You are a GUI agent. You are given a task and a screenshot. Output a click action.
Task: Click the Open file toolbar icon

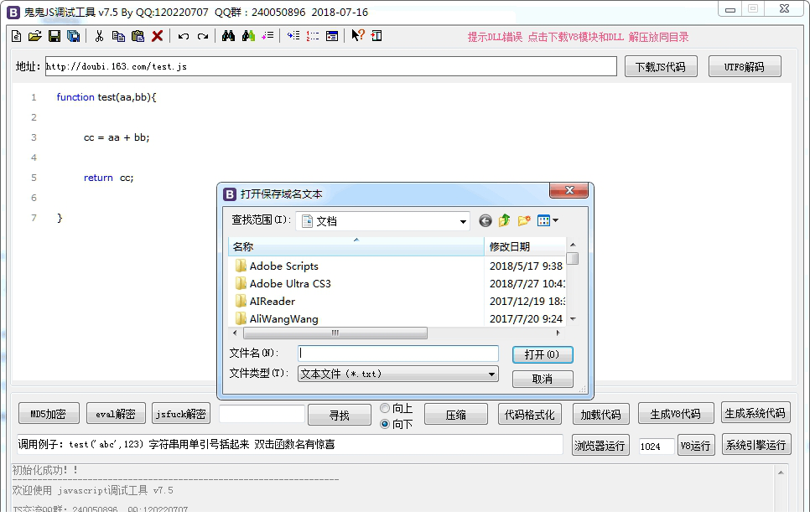coord(36,35)
